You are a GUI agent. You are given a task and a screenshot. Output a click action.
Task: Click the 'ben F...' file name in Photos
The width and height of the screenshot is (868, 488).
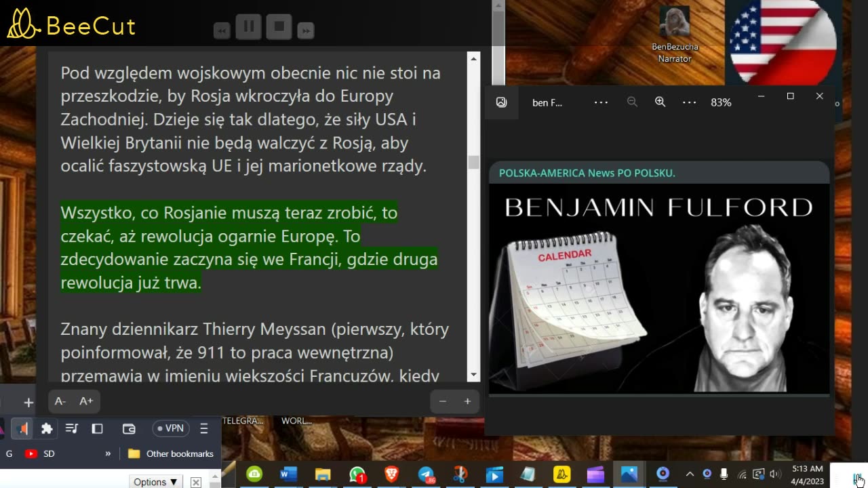tap(547, 102)
